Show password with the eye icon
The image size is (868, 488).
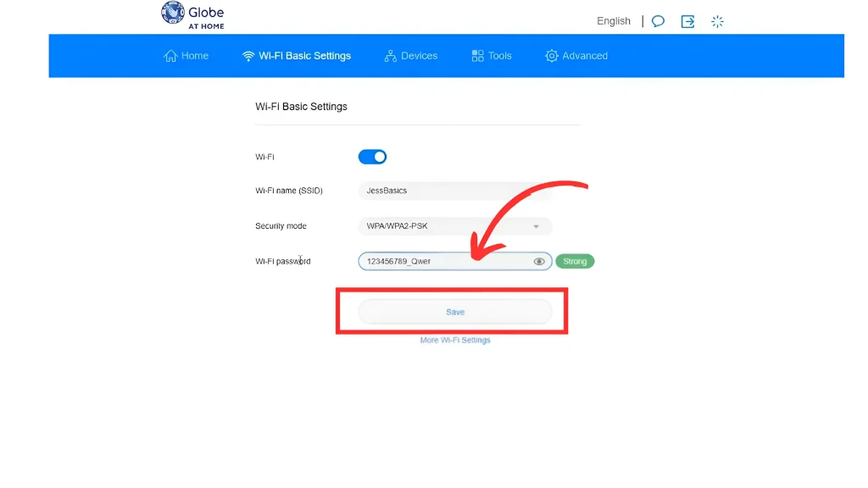coord(539,262)
